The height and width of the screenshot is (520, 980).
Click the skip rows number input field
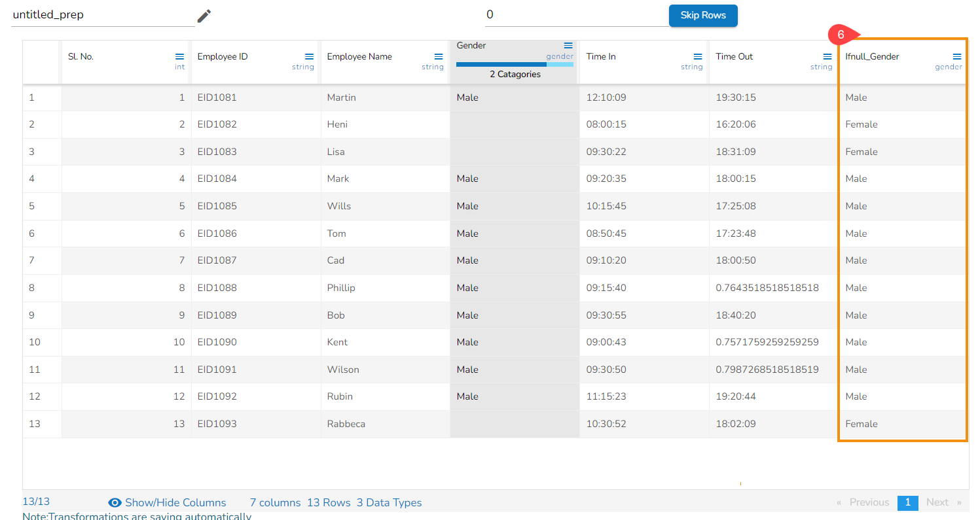(575, 15)
